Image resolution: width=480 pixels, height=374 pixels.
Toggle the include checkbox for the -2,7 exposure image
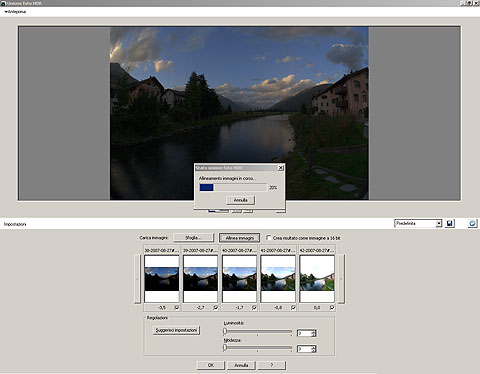[x=216, y=308]
